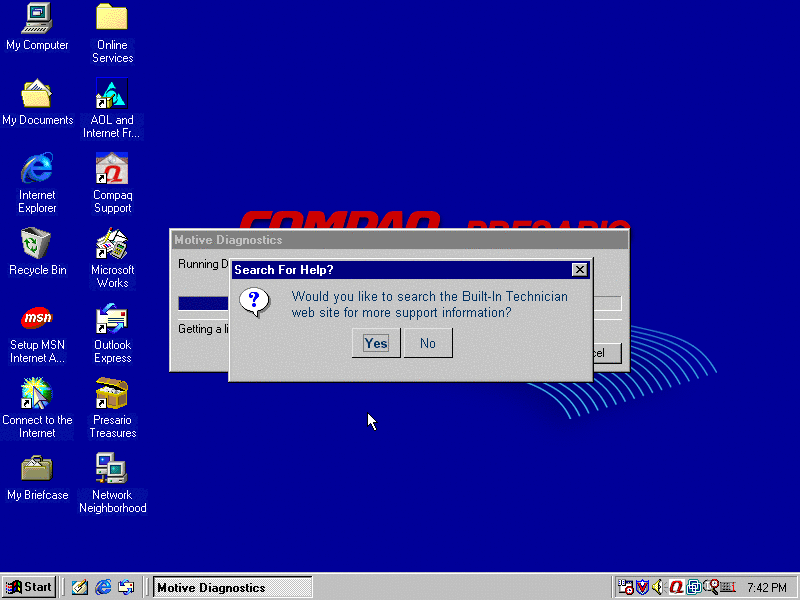800x600 pixels.
Task: Click the Cancel button in Motive Diagnostics window
Action: pyautogui.click(x=607, y=353)
